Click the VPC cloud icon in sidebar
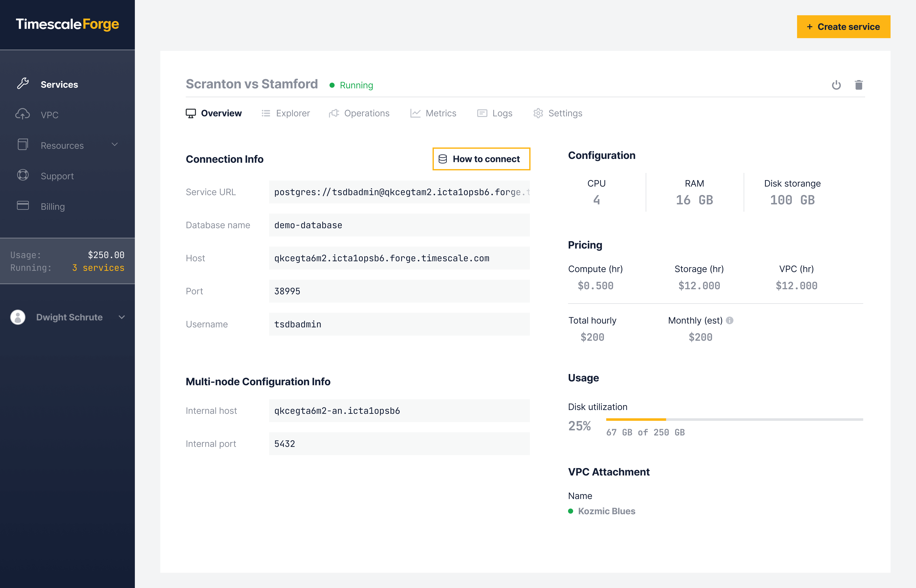The image size is (916, 588). click(22, 114)
